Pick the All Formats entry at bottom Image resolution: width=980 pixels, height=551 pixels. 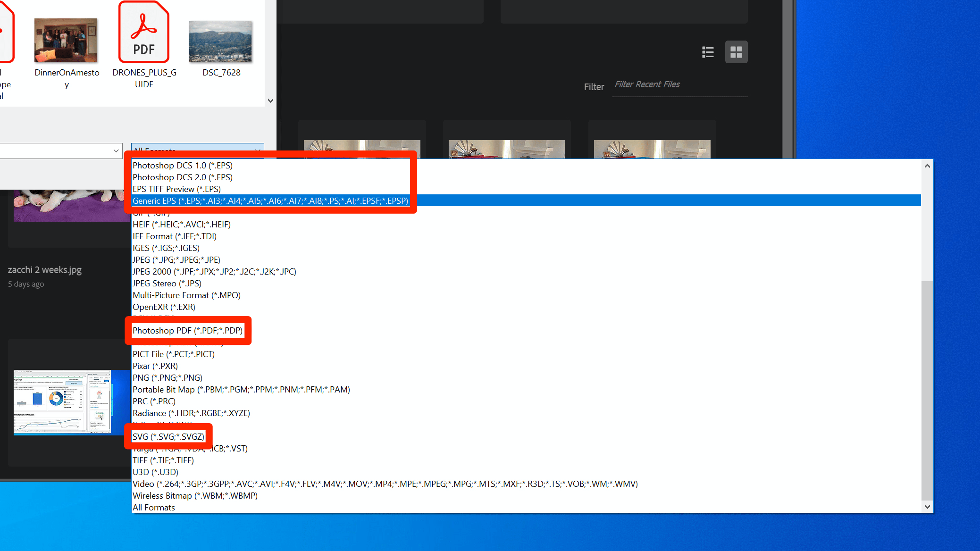154,508
